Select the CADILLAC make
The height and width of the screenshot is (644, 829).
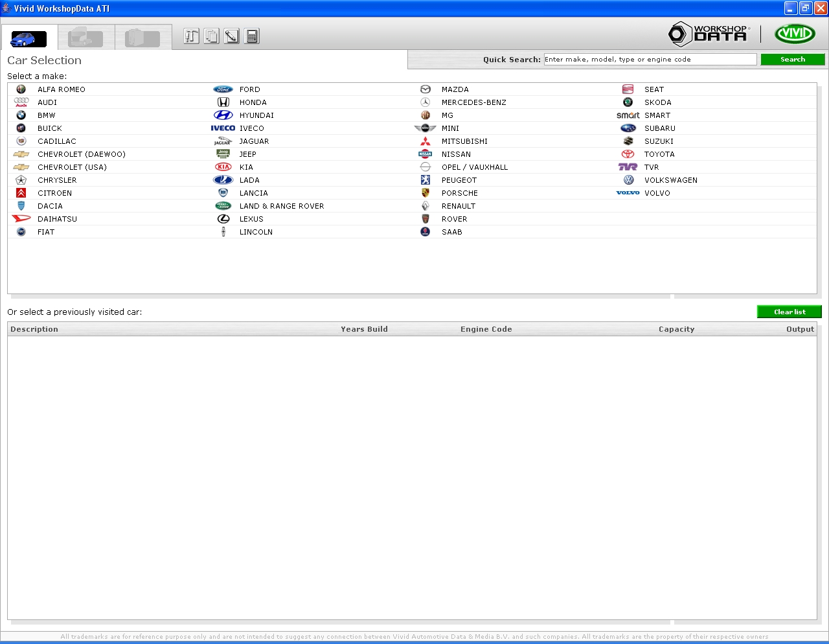pos(57,141)
